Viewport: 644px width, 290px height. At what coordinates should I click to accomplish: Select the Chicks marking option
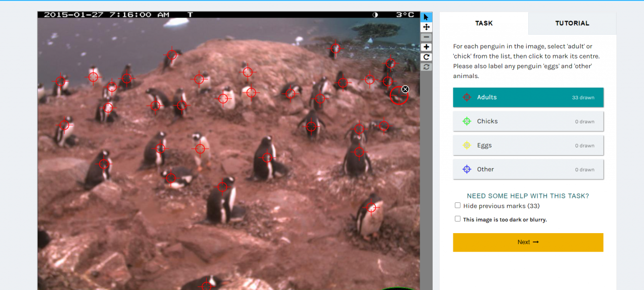528,121
